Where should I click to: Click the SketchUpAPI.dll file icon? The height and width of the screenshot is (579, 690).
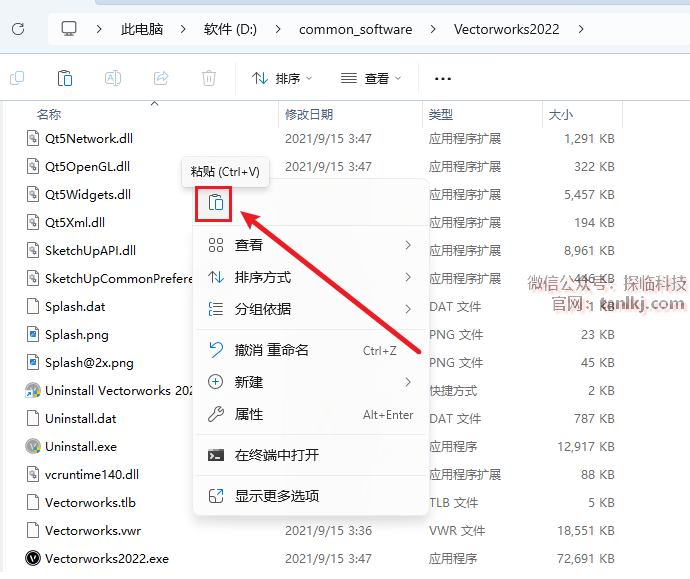pos(33,250)
